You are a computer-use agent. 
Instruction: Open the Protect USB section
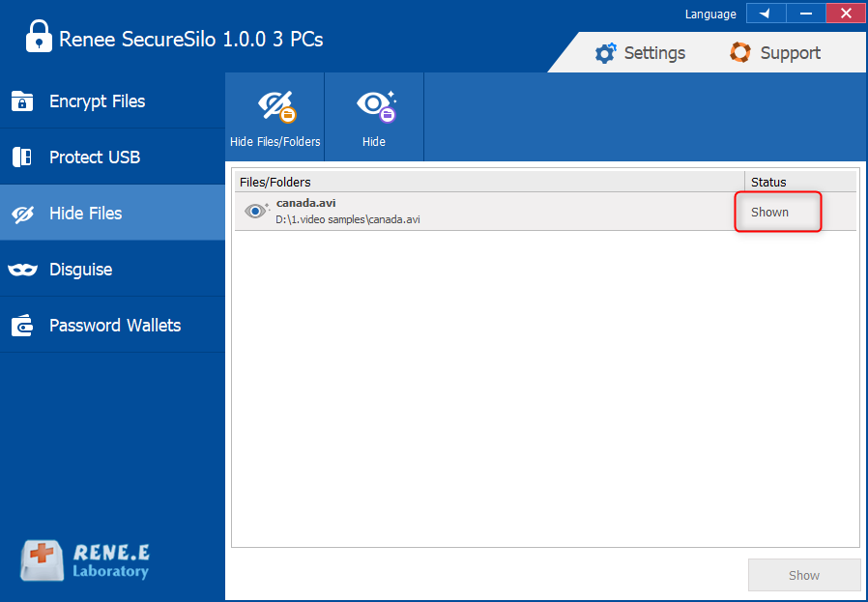pyautogui.click(x=112, y=158)
